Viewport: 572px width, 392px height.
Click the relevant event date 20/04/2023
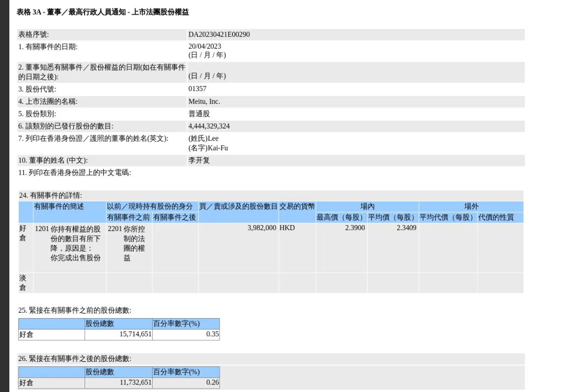tap(205, 47)
